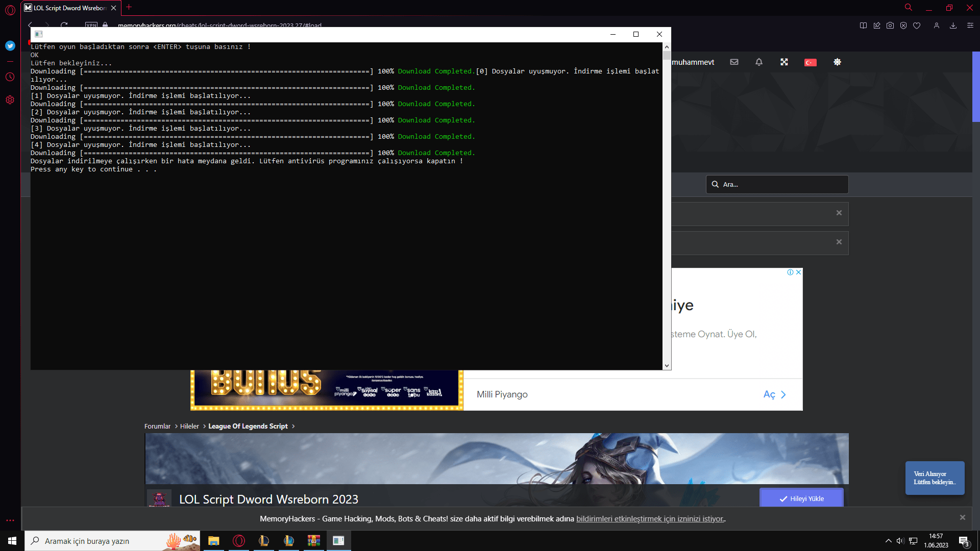Maximize the console window

coord(636,34)
